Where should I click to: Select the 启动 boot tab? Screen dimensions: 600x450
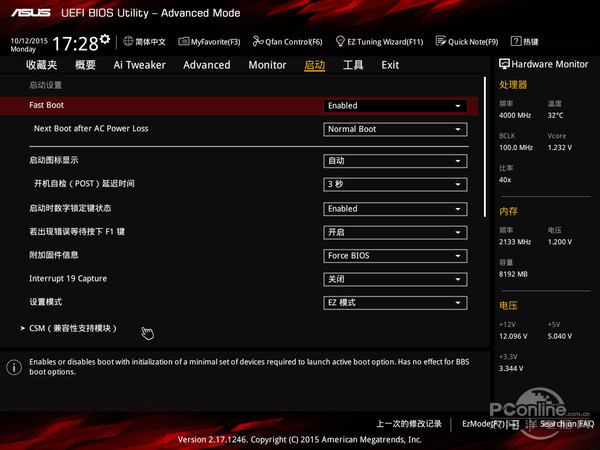click(315, 65)
